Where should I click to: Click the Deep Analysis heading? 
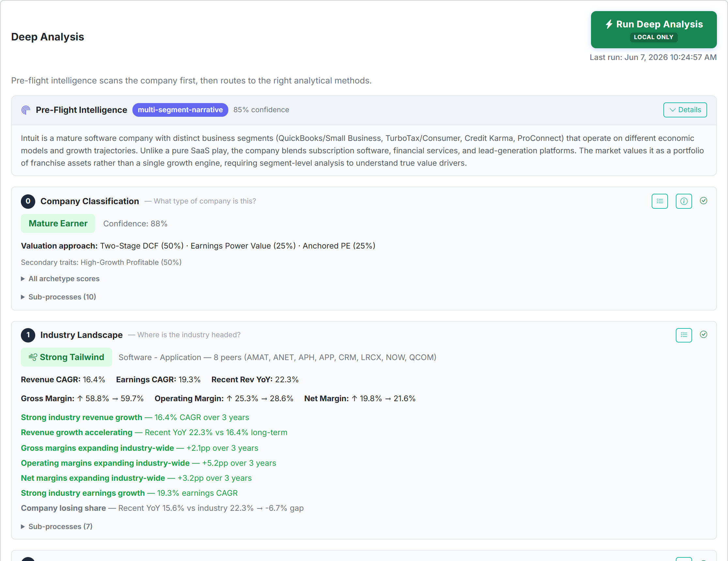(48, 37)
